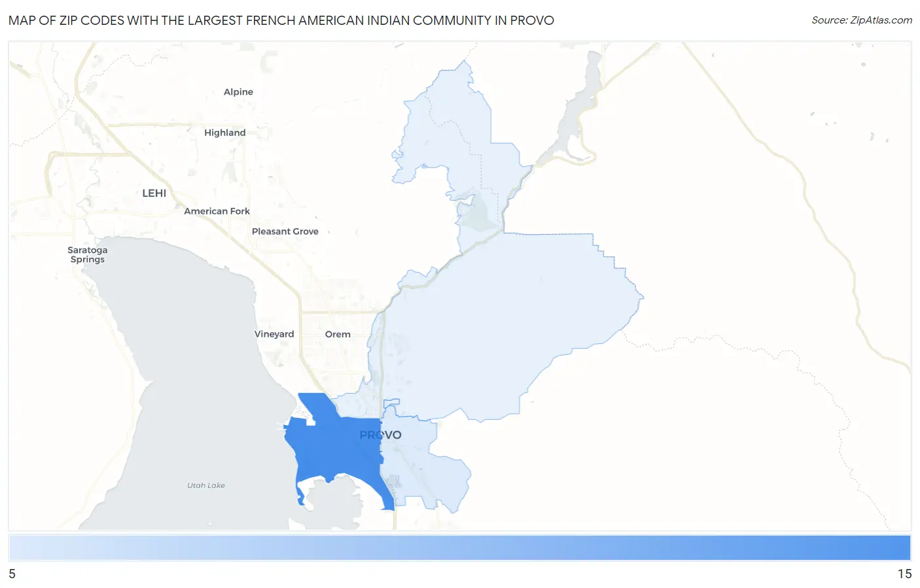This screenshot has width=920, height=588.
Task: Click the map title heading
Action: tap(281, 20)
